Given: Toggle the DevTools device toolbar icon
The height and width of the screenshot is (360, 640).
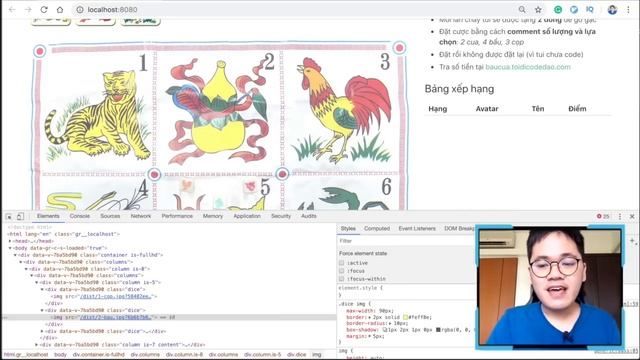Looking at the screenshot, I should [x=20, y=216].
